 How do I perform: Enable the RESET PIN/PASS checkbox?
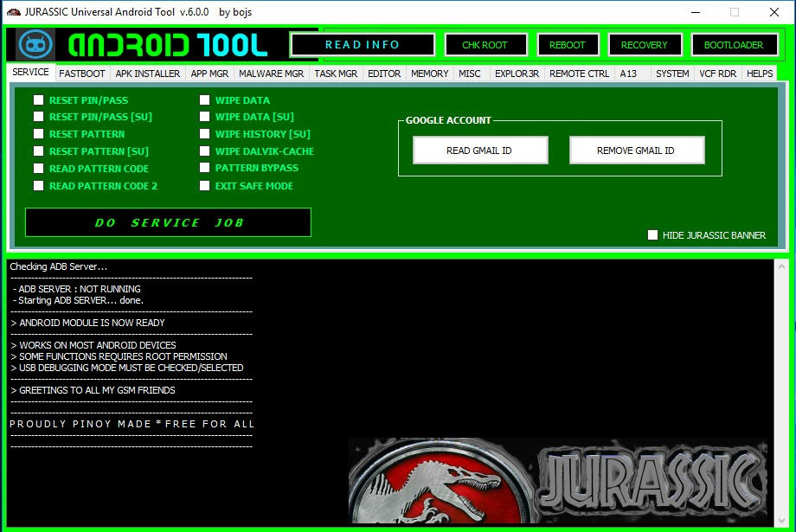[x=38, y=100]
